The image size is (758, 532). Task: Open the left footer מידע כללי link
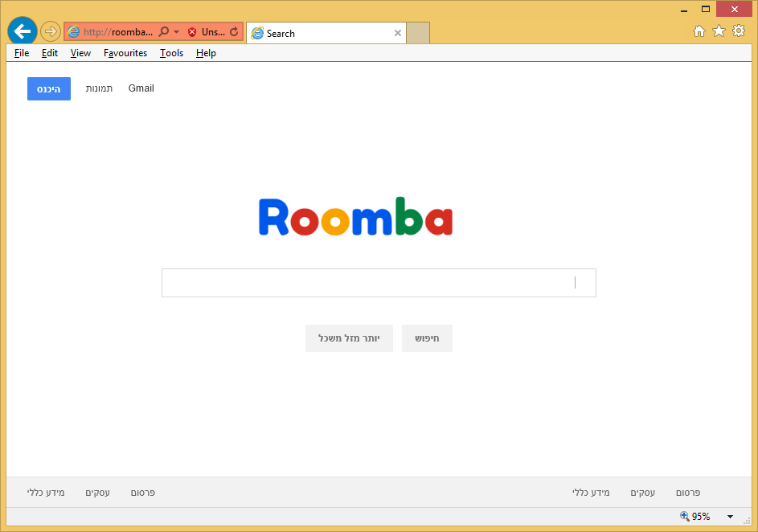tap(46, 493)
